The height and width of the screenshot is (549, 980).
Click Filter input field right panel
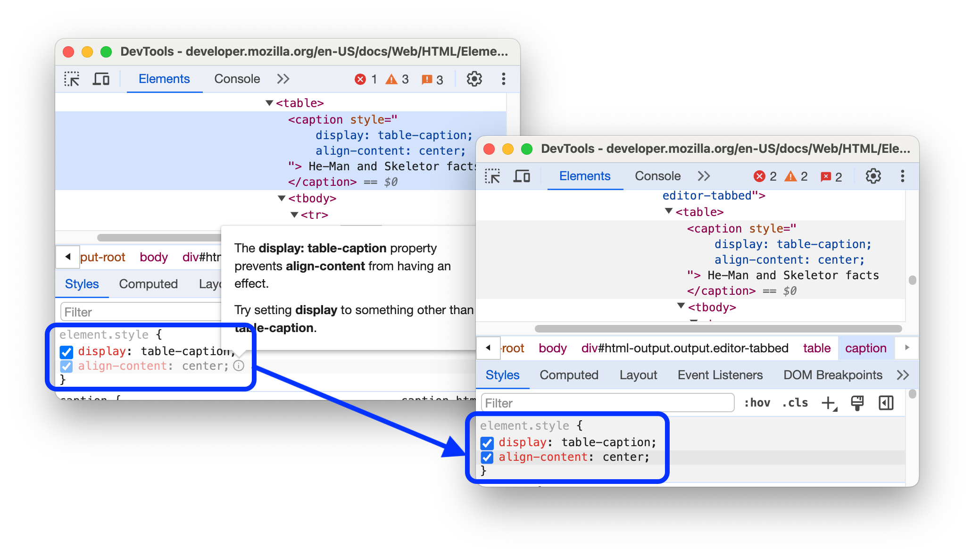click(607, 403)
